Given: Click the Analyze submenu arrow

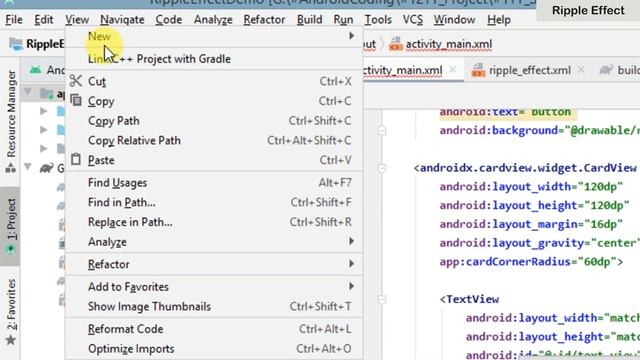Looking at the screenshot, I should [x=351, y=241].
